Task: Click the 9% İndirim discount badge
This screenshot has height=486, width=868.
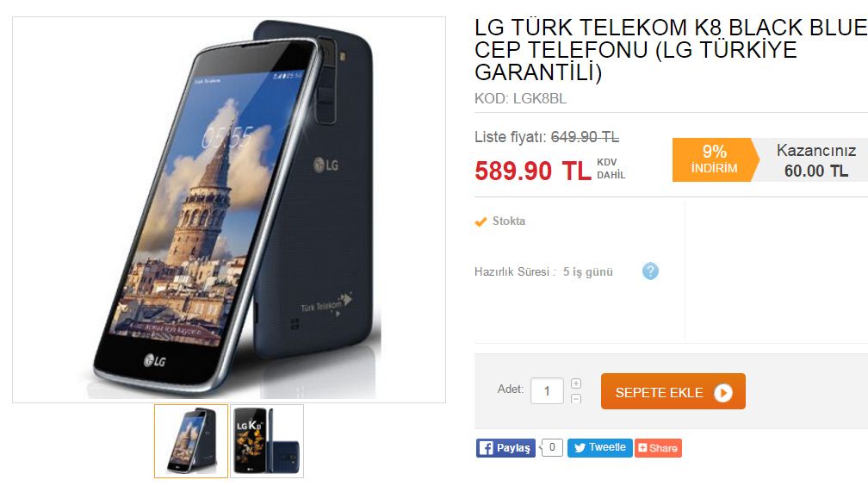Action: point(715,159)
